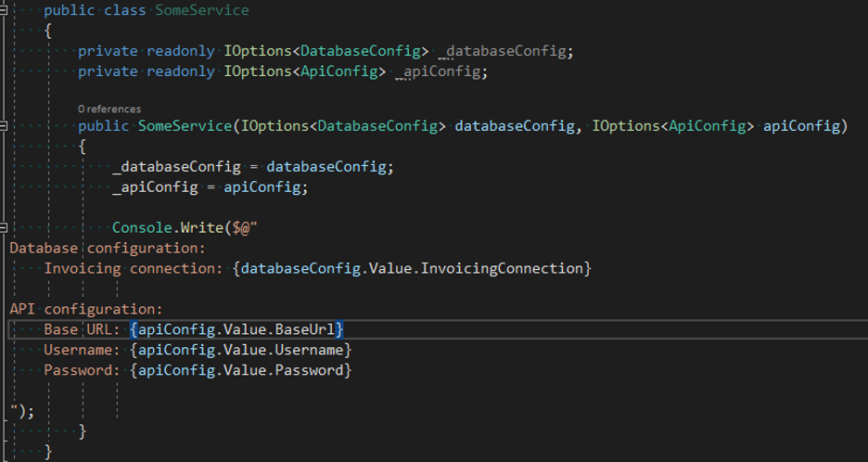Click the _apiConfig = apiConfig assignment line
The width and height of the screenshot is (868, 462).
(x=210, y=187)
